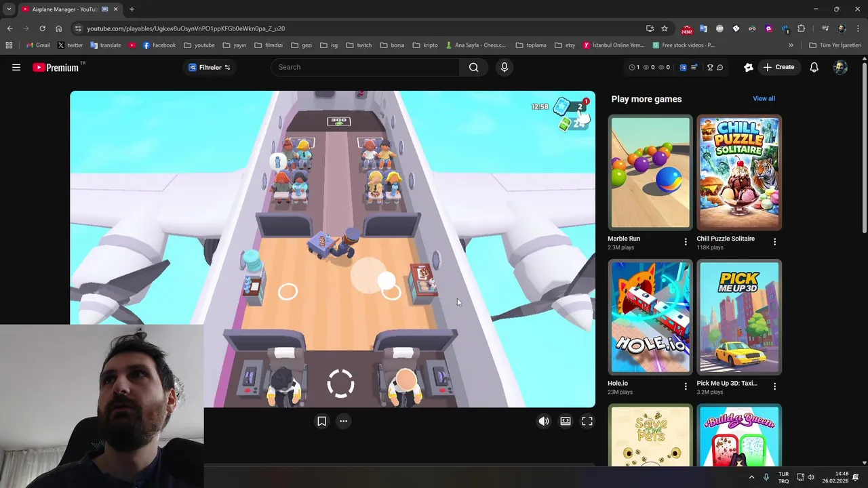Open the Filtreler filter button
The image size is (868, 488).
pyautogui.click(x=210, y=67)
